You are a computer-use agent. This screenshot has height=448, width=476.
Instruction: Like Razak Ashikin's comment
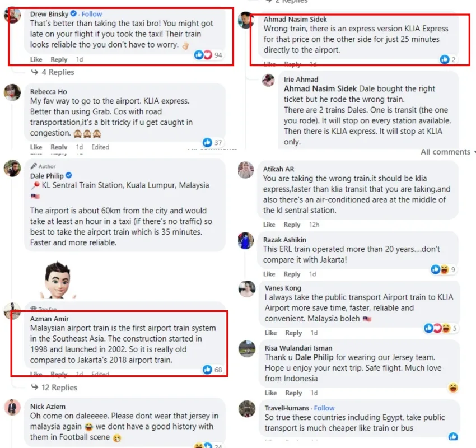pos(269,274)
